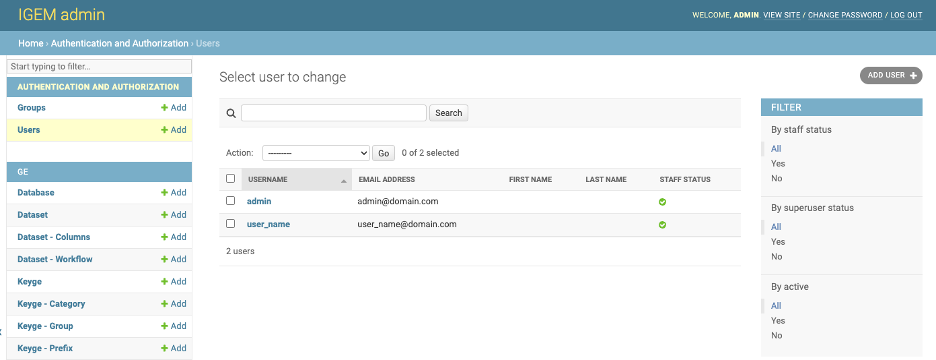The image size is (936, 360).
Task: Click the '2 users' count text
Action: 240,251
